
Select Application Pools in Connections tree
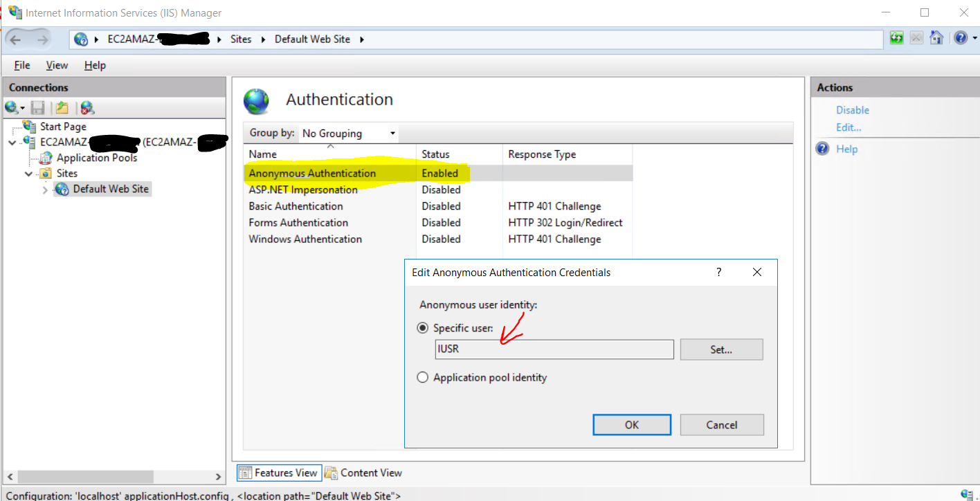click(x=97, y=158)
